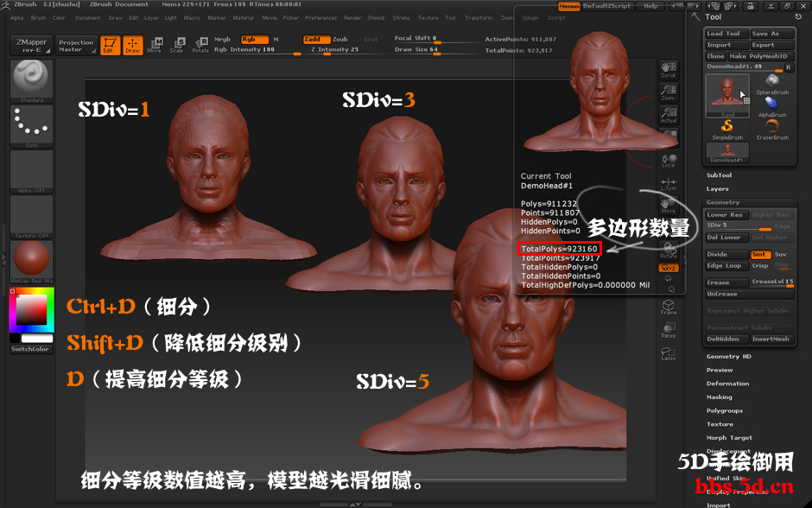Click the Divide button
This screenshot has width=812, height=508.
pos(727,254)
